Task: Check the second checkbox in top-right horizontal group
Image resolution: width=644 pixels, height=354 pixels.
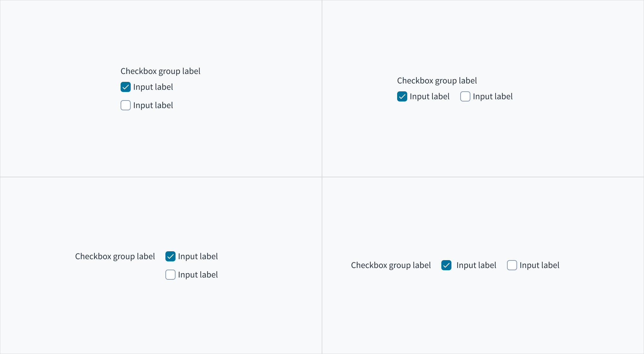Action: (465, 96)
